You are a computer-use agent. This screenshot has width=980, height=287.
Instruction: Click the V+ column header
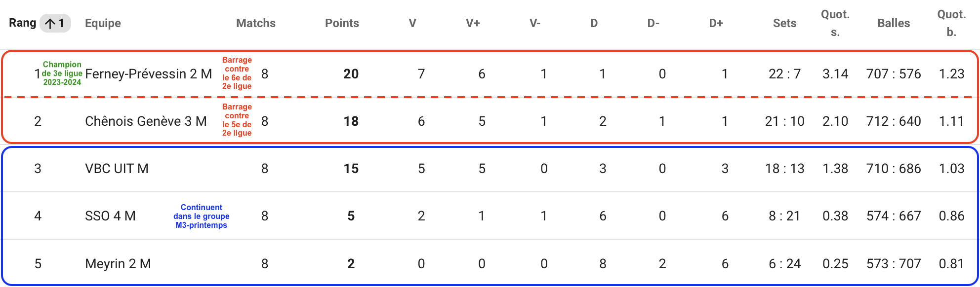[x=473, y=23]
